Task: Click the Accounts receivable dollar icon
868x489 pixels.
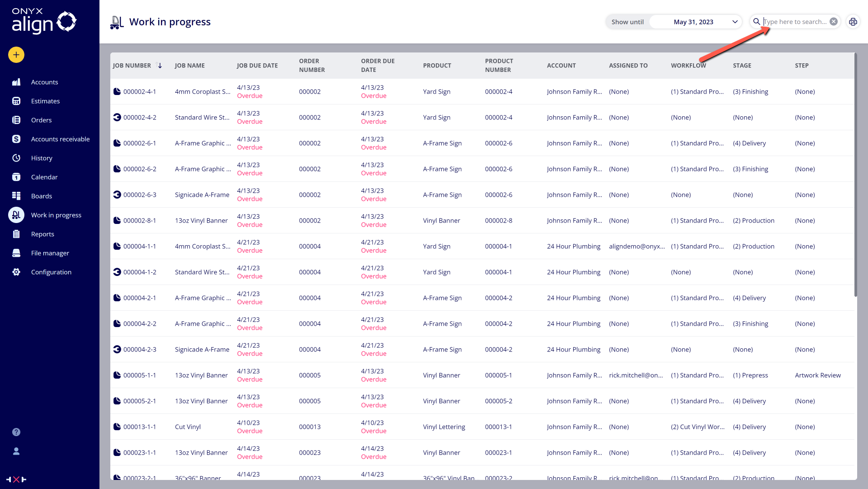Action: pos(16,139)
